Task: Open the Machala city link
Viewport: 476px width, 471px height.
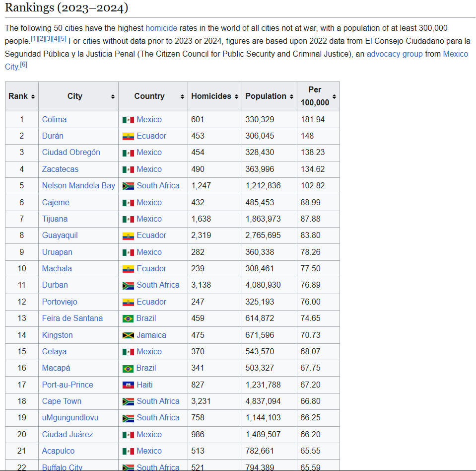Action: 57,269
